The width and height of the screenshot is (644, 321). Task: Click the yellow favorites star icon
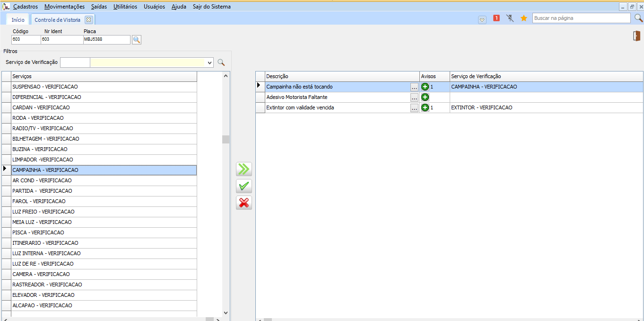click(524, 18)
